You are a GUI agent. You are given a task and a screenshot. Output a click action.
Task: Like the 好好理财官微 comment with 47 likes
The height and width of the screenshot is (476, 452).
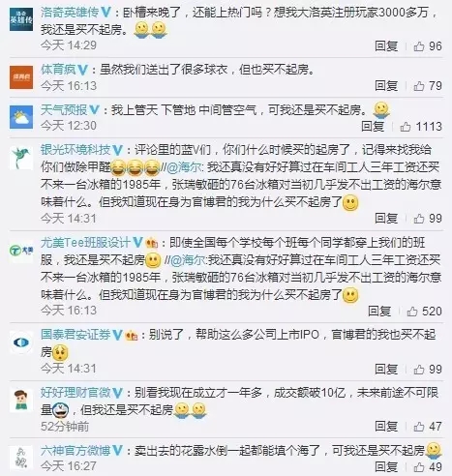click(419, 427)
